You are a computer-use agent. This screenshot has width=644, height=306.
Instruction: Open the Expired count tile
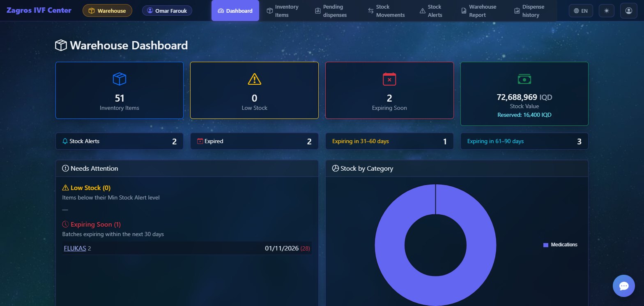(254, 141)
